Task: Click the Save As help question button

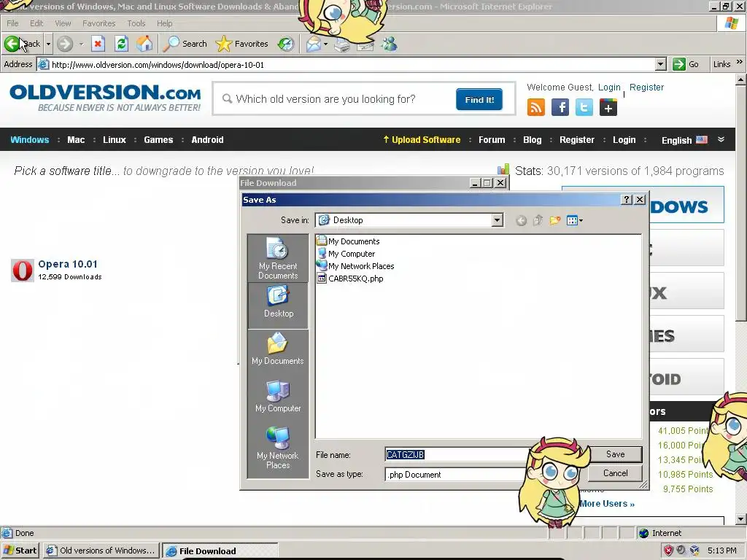Action: coord(627,200)
